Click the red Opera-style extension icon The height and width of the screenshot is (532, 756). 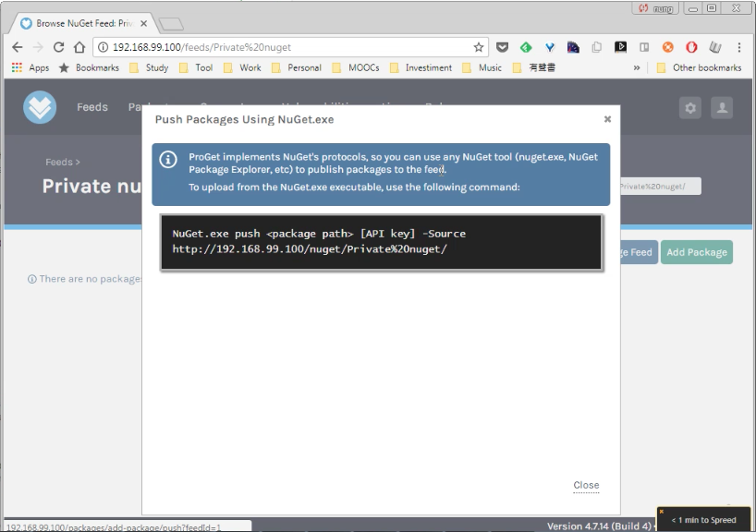[x=691, y=47]
